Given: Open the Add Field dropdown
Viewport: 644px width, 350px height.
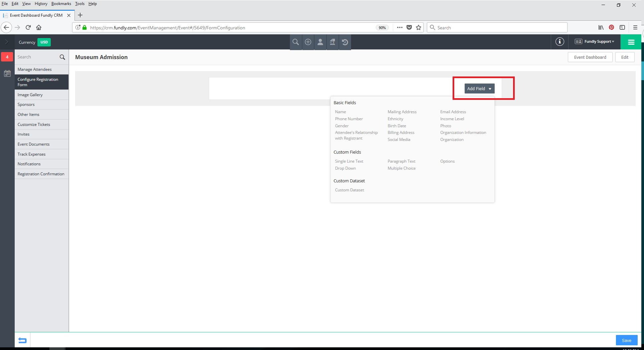Looking at the screenshot, I should click(479, 89).
